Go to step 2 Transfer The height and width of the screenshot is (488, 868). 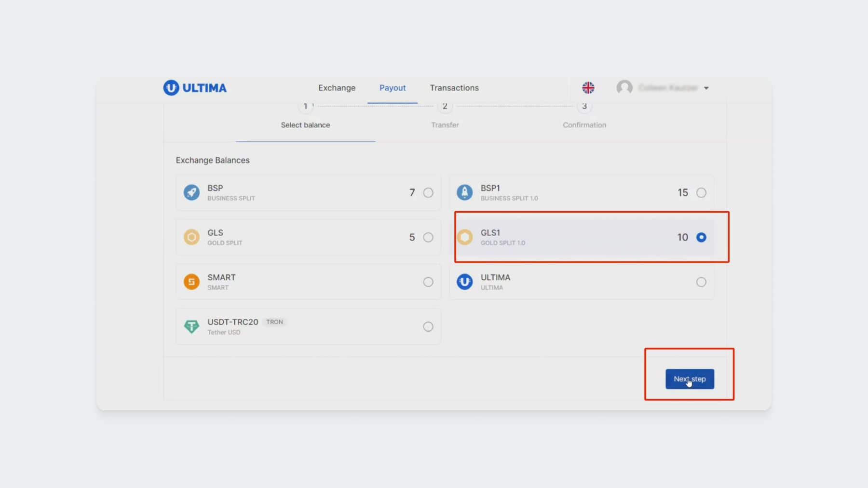[445, 107]
